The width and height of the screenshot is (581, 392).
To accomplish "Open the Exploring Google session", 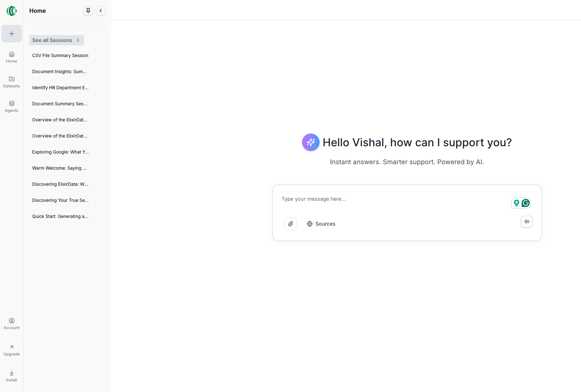I will pyautogui.click(x=60, y=152).
